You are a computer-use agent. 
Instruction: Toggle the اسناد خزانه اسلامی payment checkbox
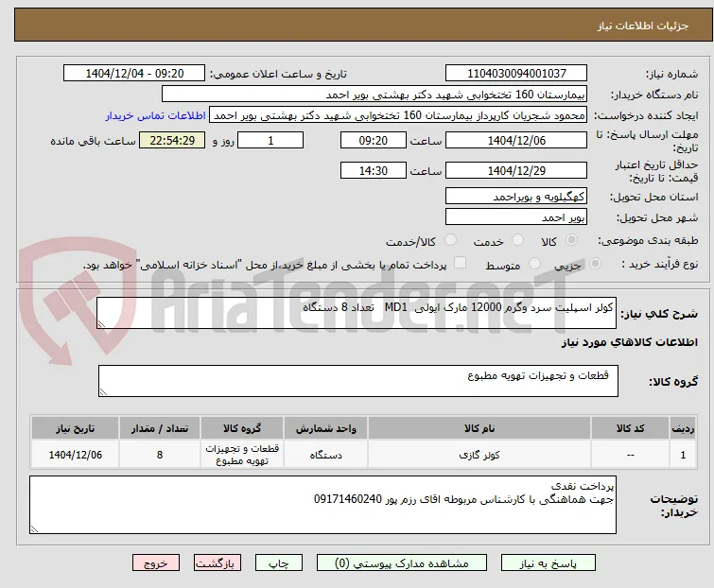point(461,263)
